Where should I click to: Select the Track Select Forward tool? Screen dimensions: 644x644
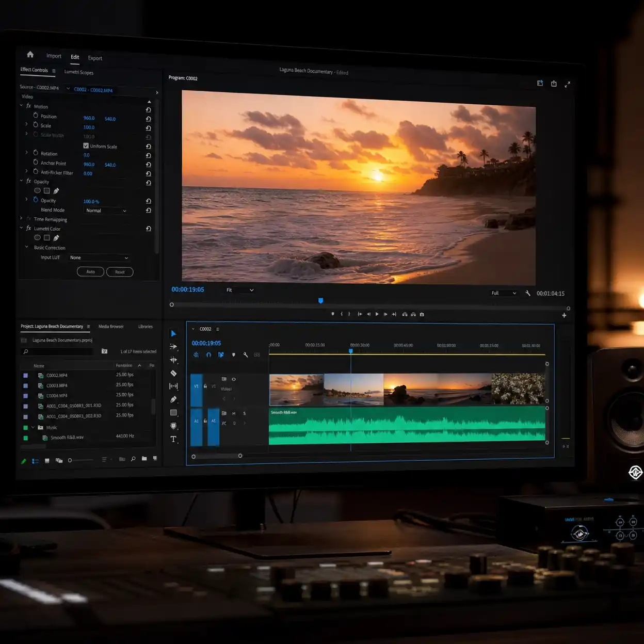[173, 347]
